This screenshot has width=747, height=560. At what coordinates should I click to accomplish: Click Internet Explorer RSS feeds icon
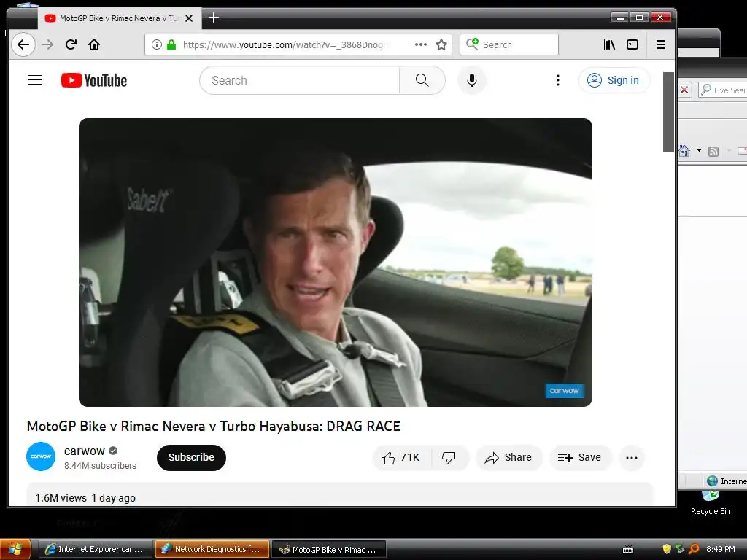point(713,152)
